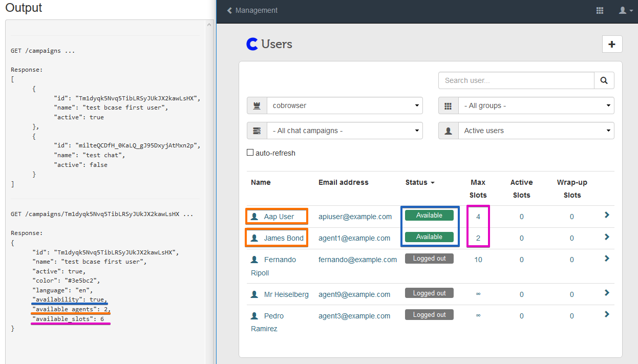This screenshot has width=638, height=364.
Task: Click the apps grid icon in the top bar
Action: click(600, 10)
